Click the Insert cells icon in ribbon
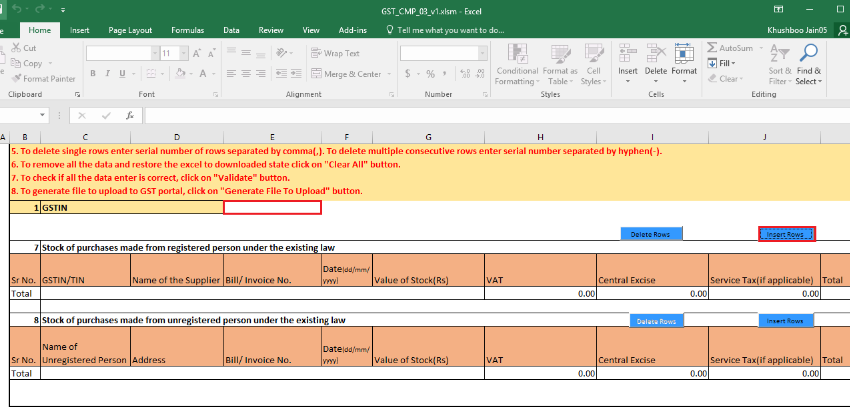The height and width of the screenshot is (417, 850). tap(628, 53)
